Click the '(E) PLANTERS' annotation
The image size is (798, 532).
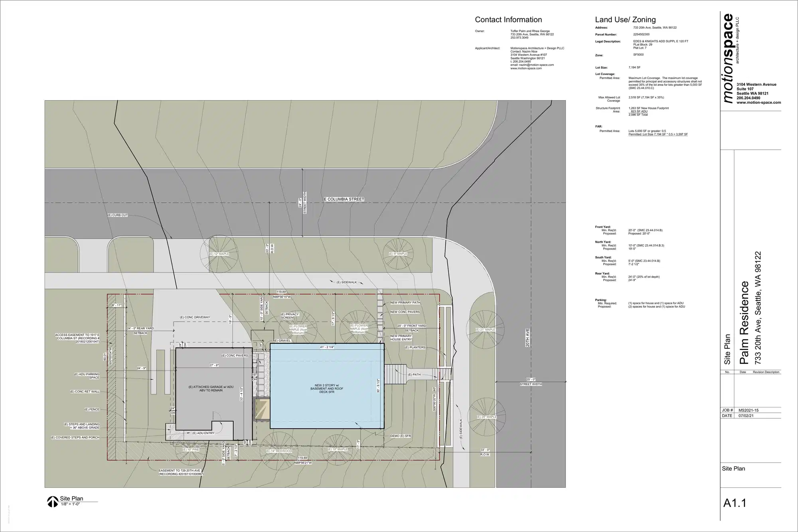415,348
